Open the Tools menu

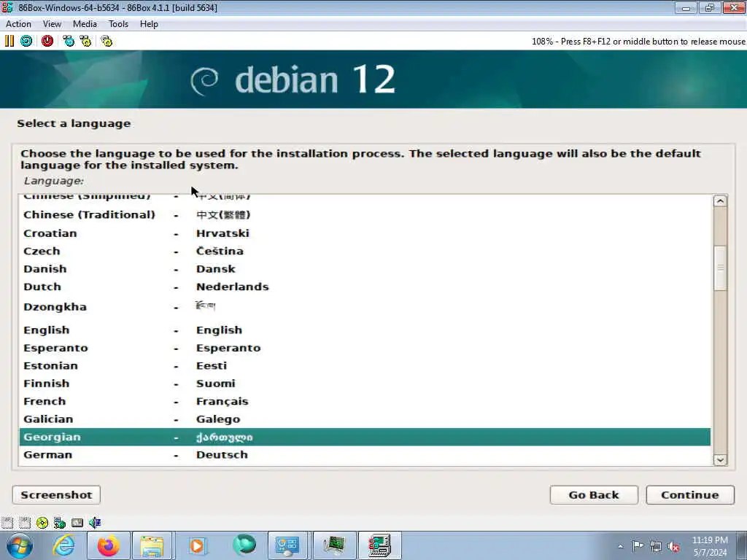point(118,24)
